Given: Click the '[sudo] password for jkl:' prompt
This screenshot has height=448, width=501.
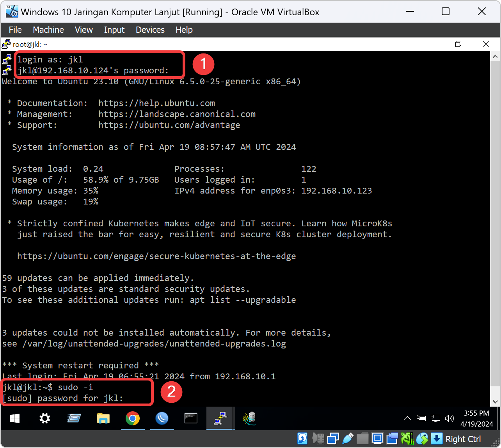Looking at the screenshot, I should point(63,398).
